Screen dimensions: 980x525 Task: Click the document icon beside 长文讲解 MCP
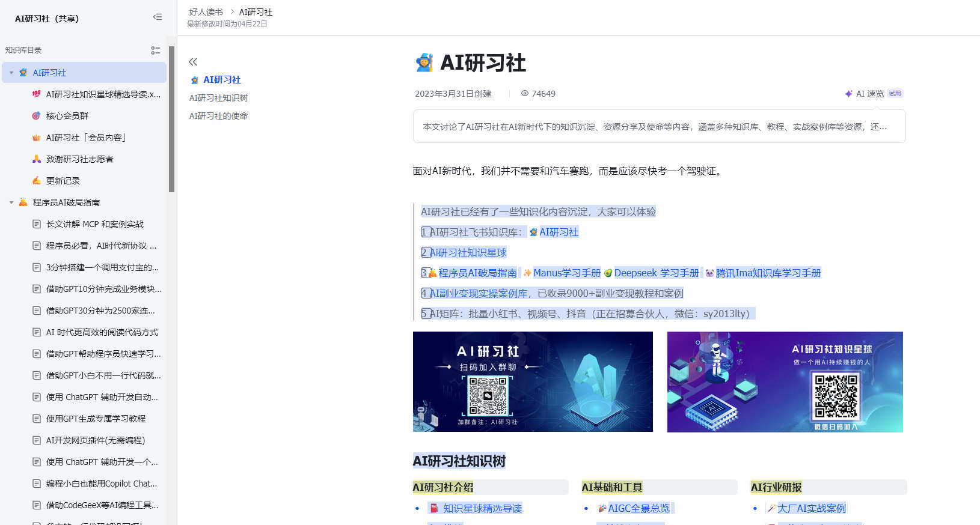point(37,224)
